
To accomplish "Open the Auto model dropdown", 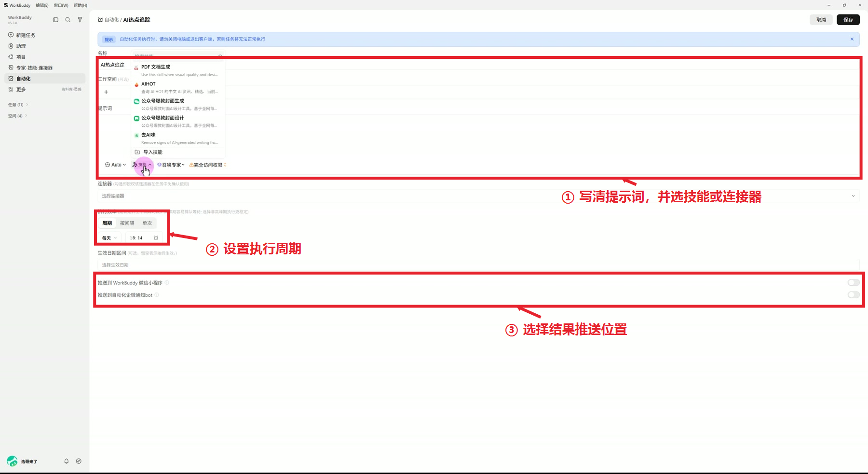I will click(115, 165).
